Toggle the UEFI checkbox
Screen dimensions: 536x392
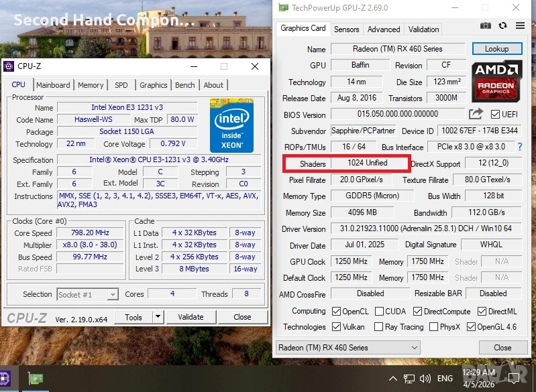pos(496,115)
